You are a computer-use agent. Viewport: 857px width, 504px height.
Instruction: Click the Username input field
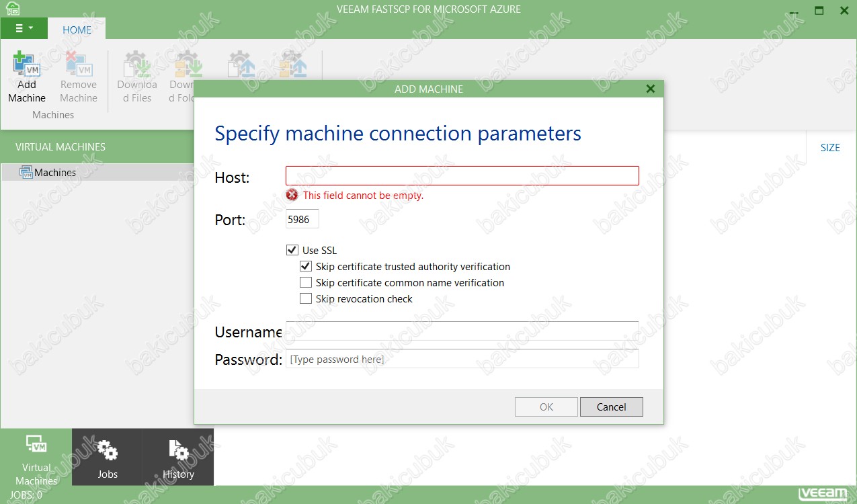click(462, 331)
